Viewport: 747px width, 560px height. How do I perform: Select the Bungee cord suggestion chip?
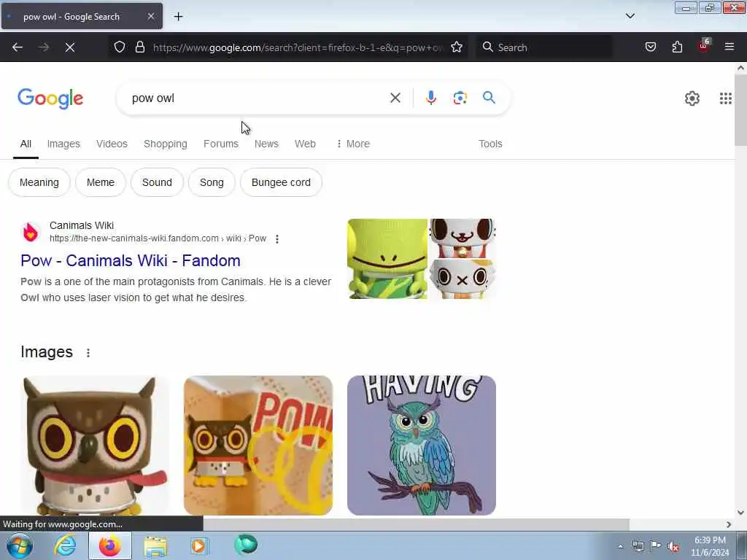pos(281,182)
